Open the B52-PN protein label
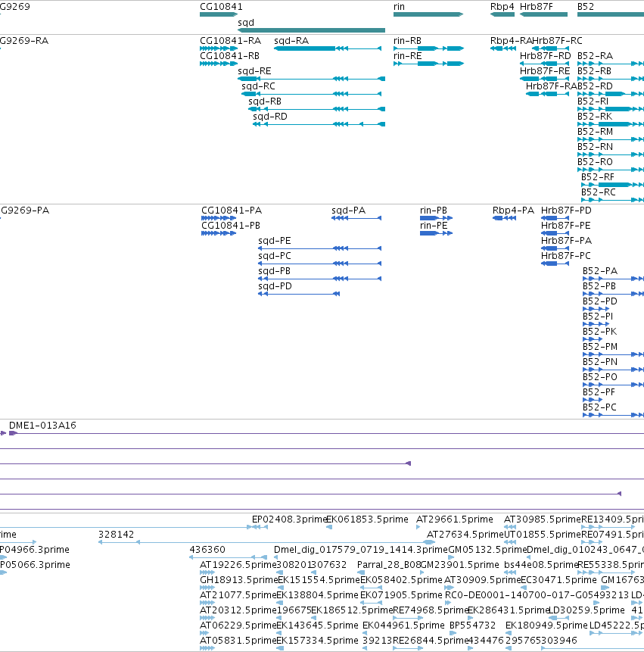The image size is (644, 652). click(x=600, y=362)
